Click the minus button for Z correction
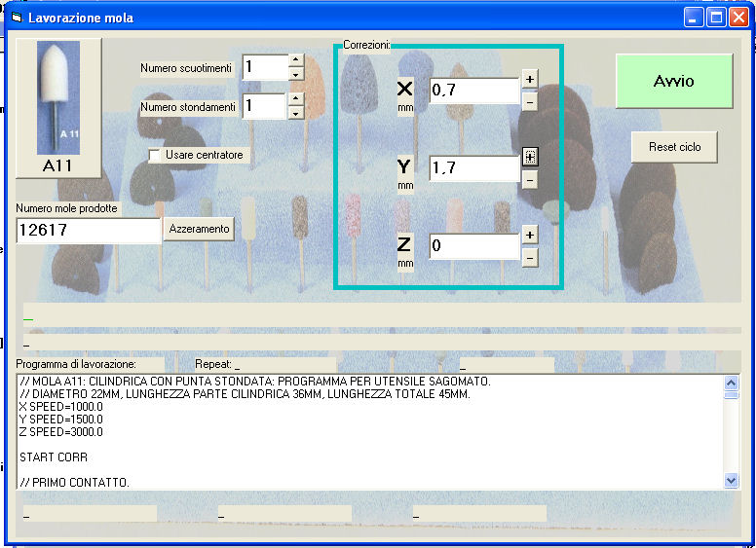Image resolution: width=756 pixels, height=548 pixels. point(529,258)
